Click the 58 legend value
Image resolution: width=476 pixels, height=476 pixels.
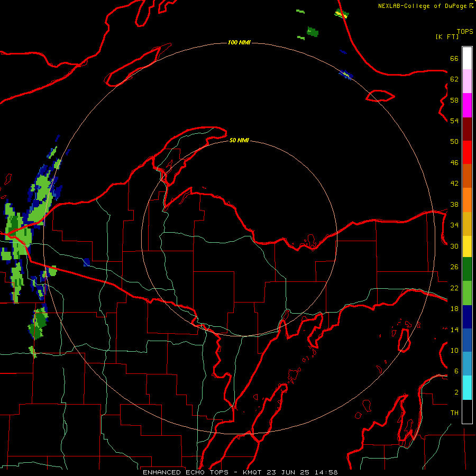[x=454, y=100]
